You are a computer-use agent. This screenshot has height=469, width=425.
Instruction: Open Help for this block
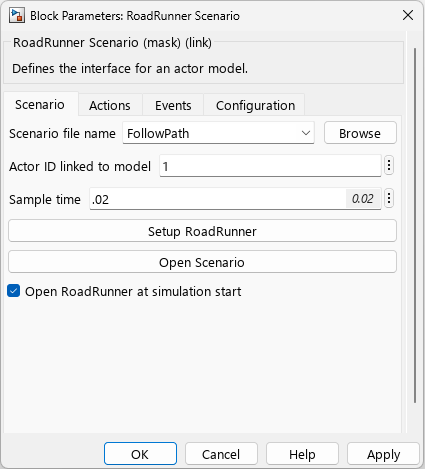302,454
